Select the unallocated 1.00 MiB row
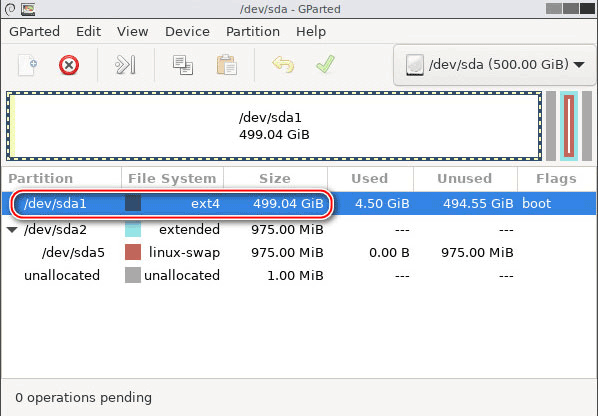 (x=299, y=275)
